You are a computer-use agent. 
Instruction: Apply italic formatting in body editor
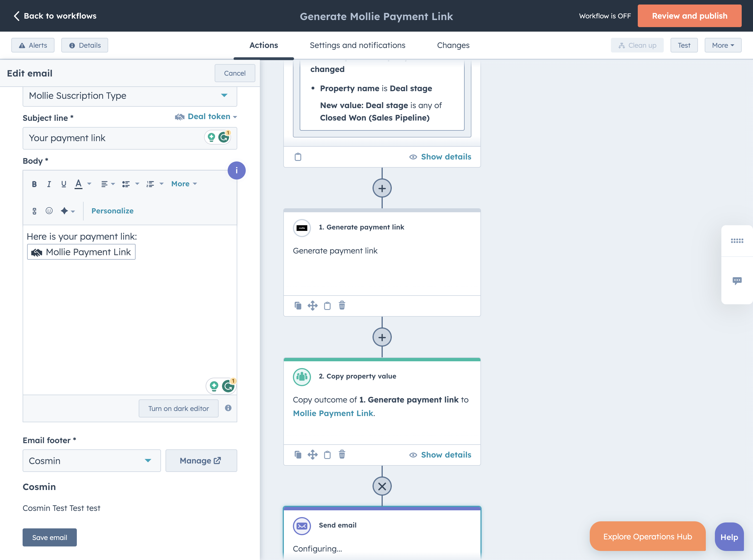(x=49, y=184)
